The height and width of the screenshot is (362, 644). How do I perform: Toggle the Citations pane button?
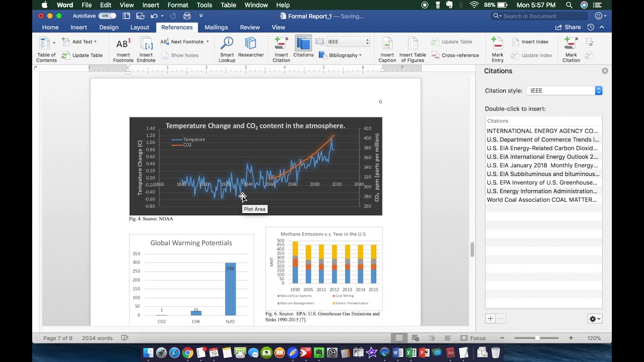[303, 47]
